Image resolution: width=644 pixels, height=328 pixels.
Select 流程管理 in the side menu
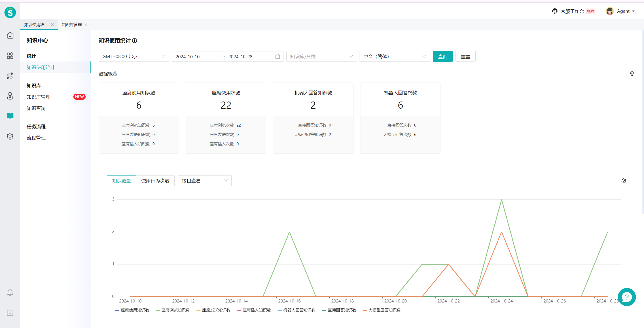pyautogui.click(x=36, y=138)
